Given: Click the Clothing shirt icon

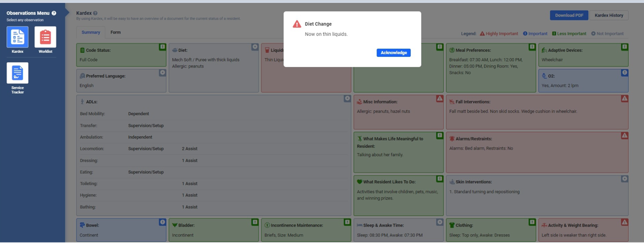Looking at the screenshot, I should (x=452, y=225).
